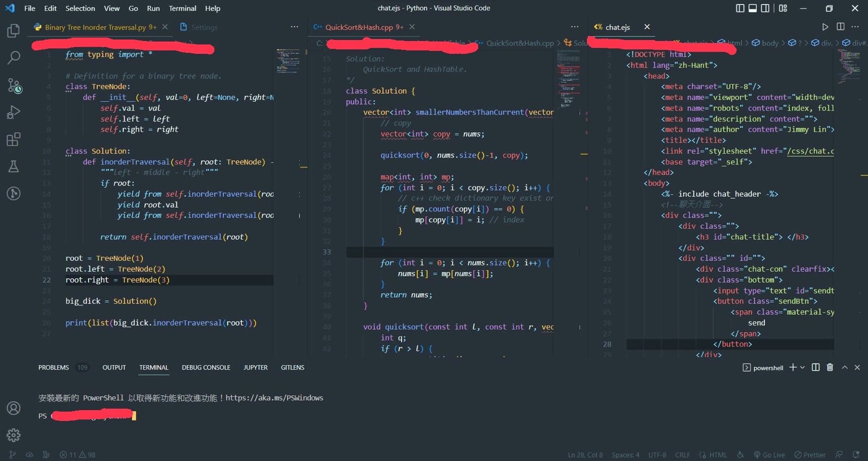Open the aka.ms/PSWindows link in terminal
Screen dimensions: 868x461
274,398
